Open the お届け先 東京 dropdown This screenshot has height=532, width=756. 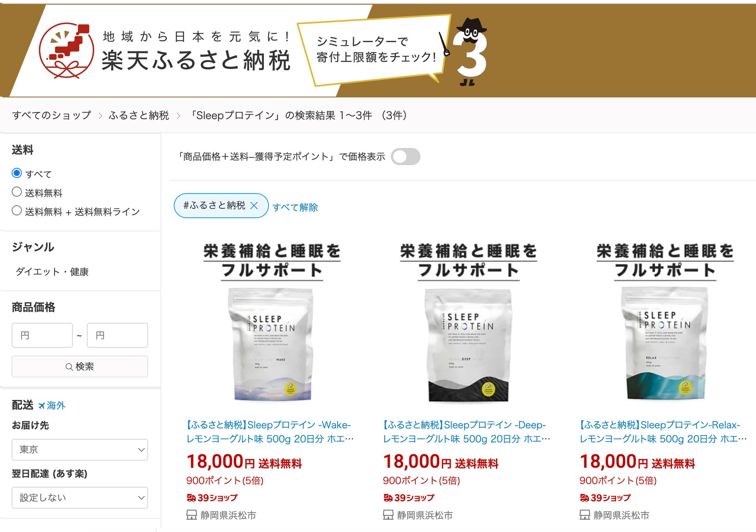point(80,450)
